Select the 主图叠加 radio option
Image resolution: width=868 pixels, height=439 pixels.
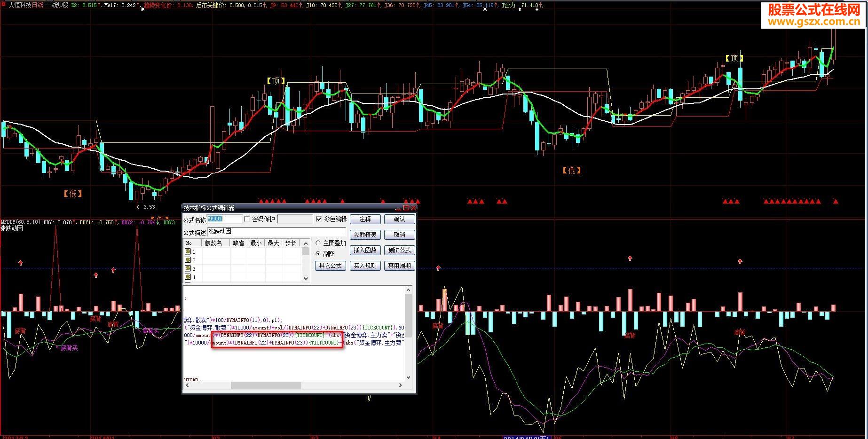click(x=318, y=243)
